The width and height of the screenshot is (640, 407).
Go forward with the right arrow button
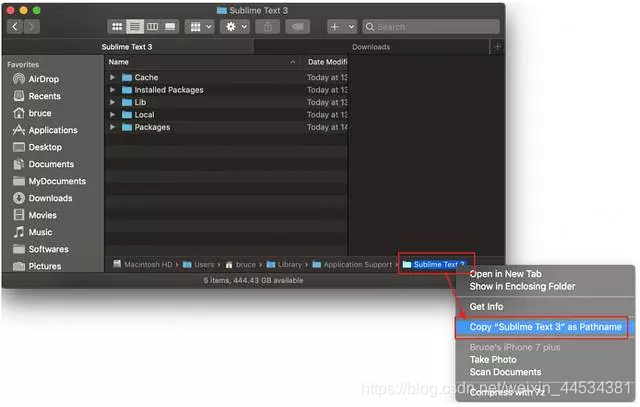(x=31, y=27)
